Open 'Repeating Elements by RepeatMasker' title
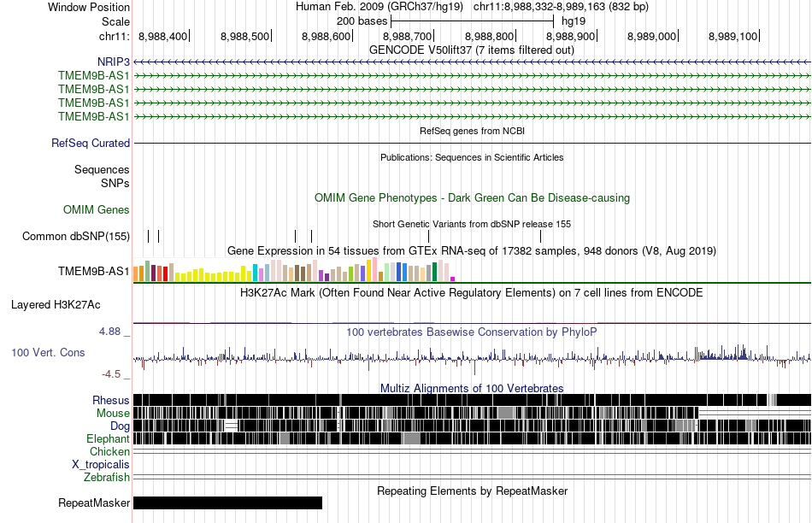Screen dimensions: 812x523 point(473,491)
